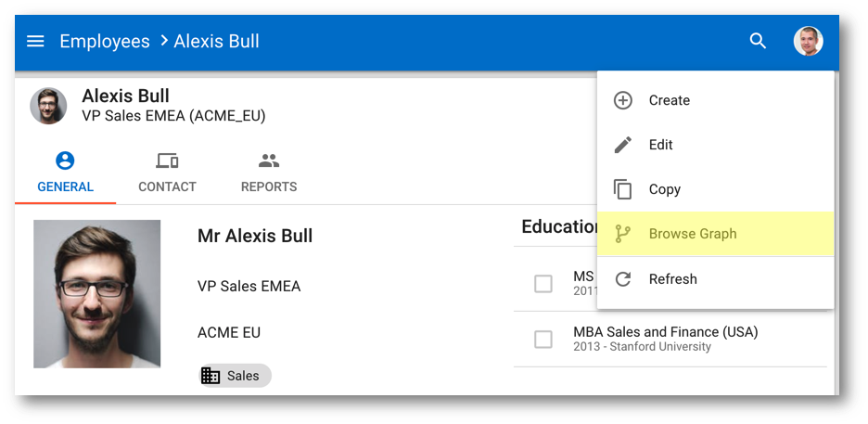Open the hamburger navigation menu
This screenshot has height=424, width=868.
(x=35, y=42)
